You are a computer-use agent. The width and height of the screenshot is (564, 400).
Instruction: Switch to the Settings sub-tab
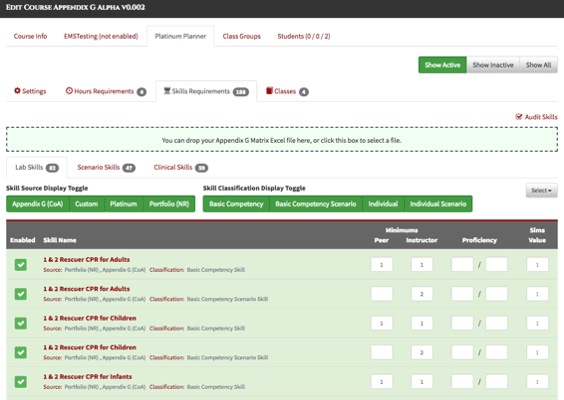click(x=30, y=91)
